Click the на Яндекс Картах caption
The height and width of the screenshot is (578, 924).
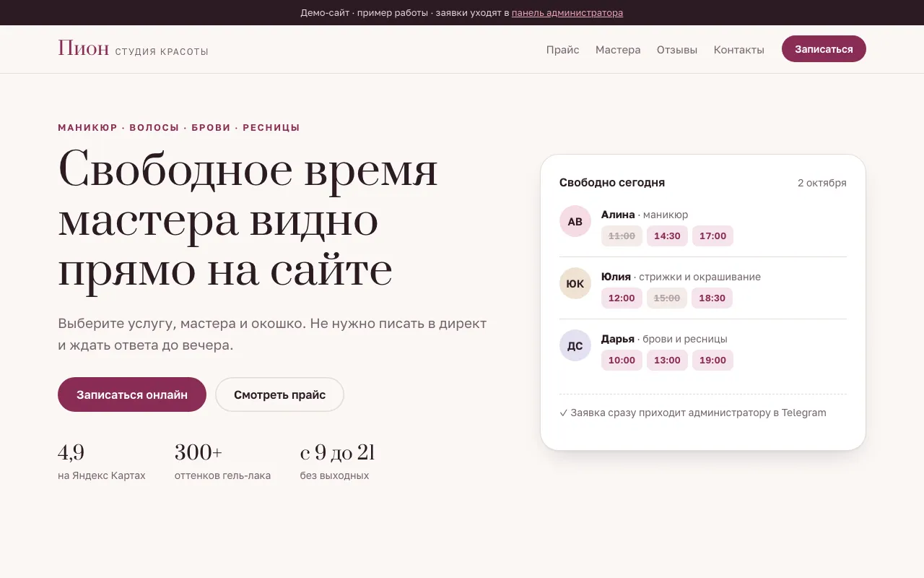pyautogui.click(x=102, y=475)
